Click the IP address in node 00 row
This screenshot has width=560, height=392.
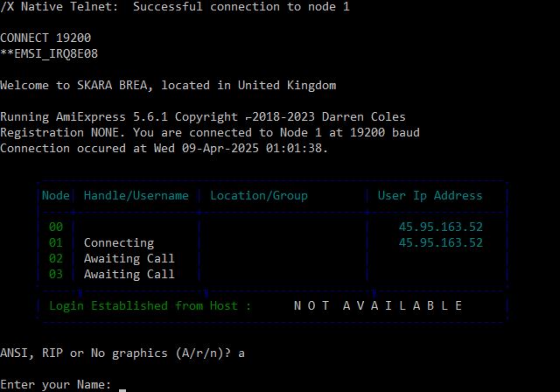[x=441, y=227]
